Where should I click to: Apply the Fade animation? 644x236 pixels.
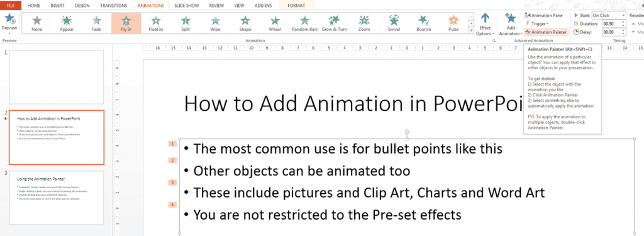(96, 23)
